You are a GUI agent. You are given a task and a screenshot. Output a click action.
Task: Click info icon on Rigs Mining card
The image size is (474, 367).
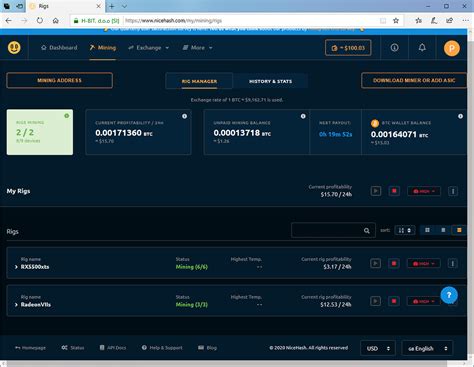point(67,116)
